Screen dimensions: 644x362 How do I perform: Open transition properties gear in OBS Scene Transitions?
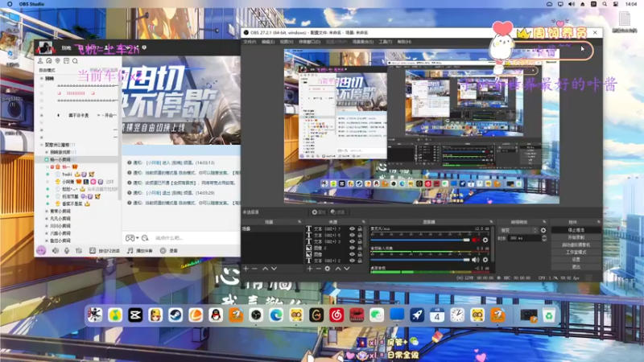point(543,230)
